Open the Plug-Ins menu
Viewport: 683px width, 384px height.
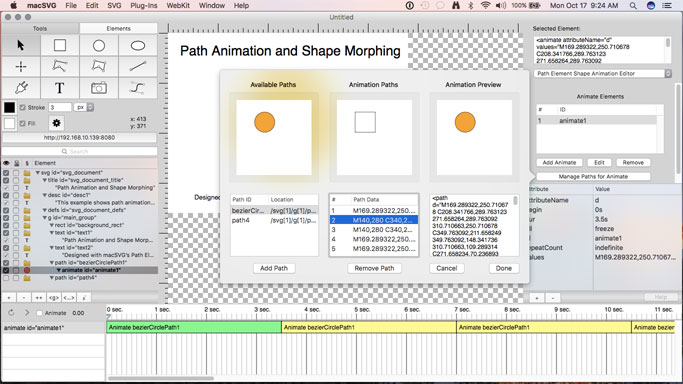pos(144,6)
